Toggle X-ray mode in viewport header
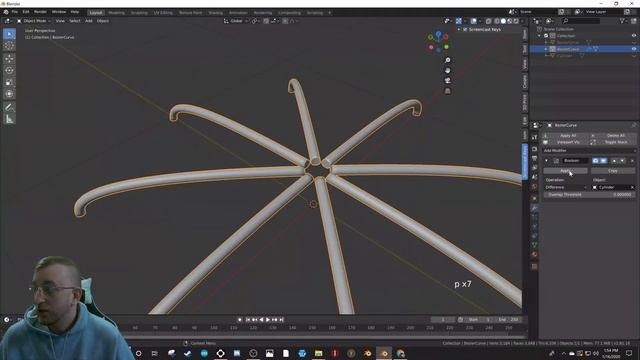640x360 pixels. tap(489, 21)
